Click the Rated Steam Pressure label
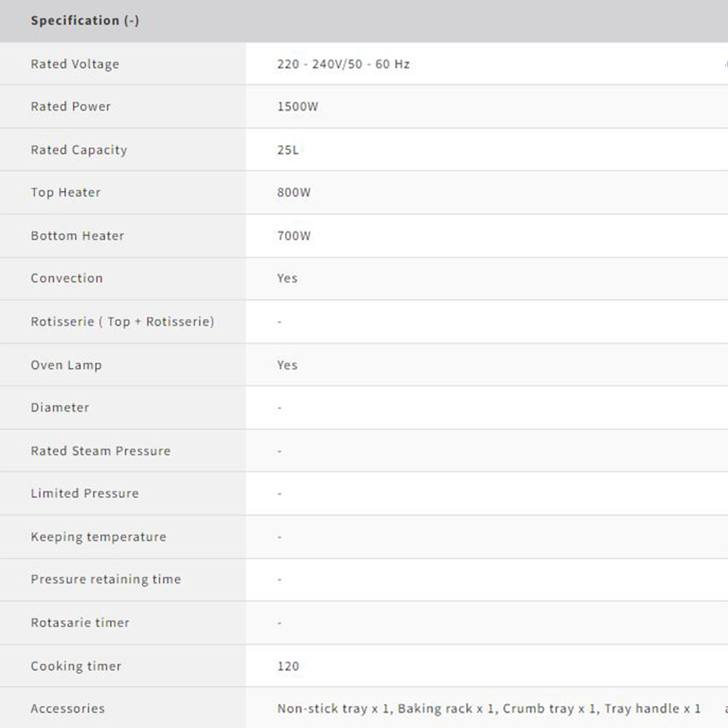 (100, 451)
